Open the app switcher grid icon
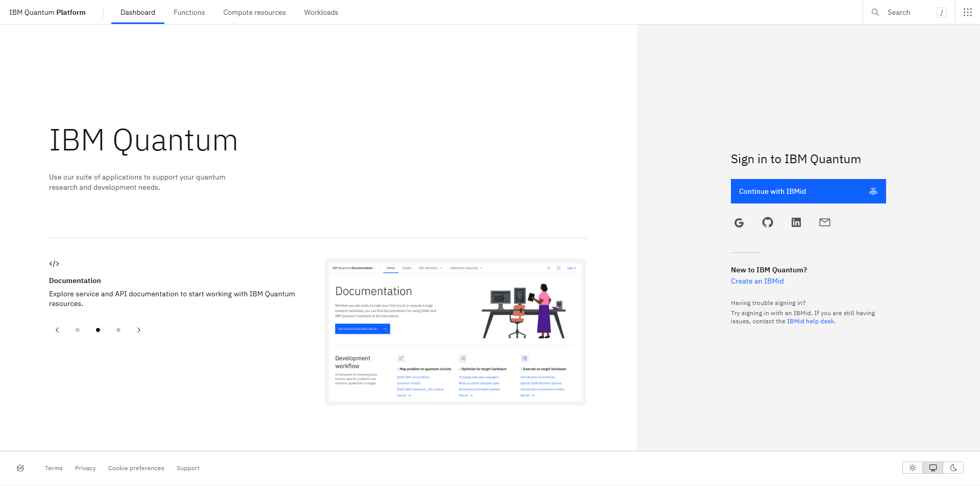980x486 pixels. (968, 12)
